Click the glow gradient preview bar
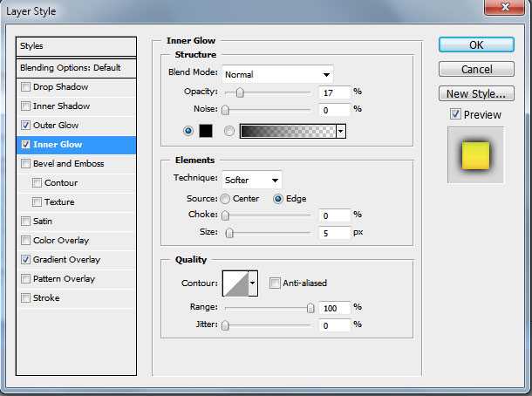The width and height of the screenshot is (532, 396). [288, 131]
